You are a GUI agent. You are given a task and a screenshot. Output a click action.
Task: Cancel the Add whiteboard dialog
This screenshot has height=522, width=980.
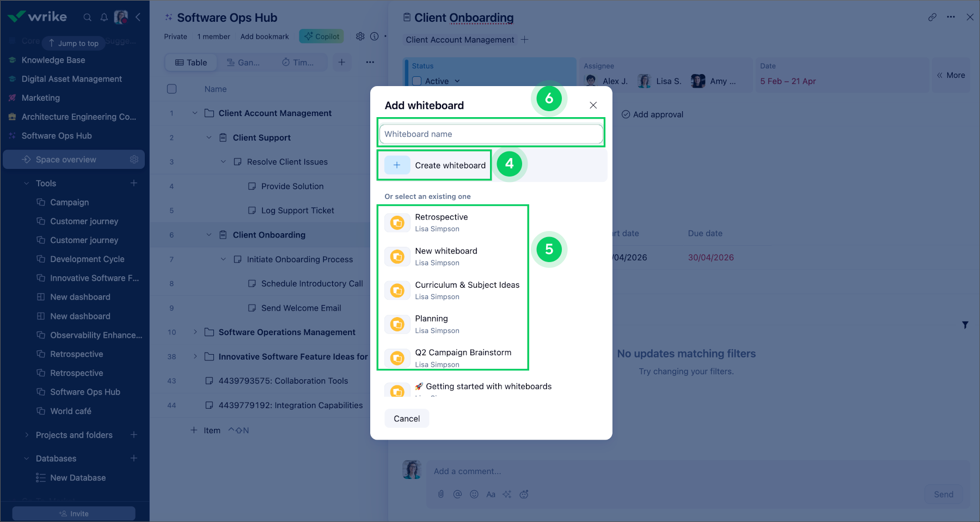[x=407, y=418]
